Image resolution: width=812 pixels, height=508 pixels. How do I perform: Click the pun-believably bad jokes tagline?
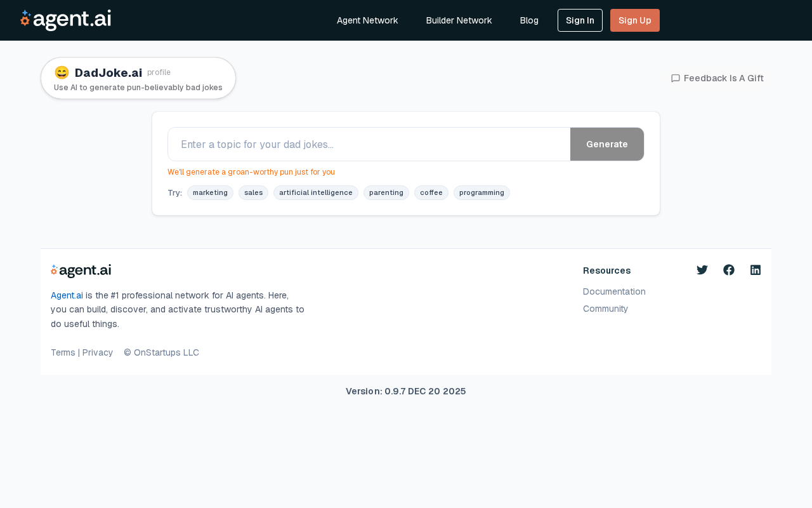pyautogui.click(x=138, y=88)
